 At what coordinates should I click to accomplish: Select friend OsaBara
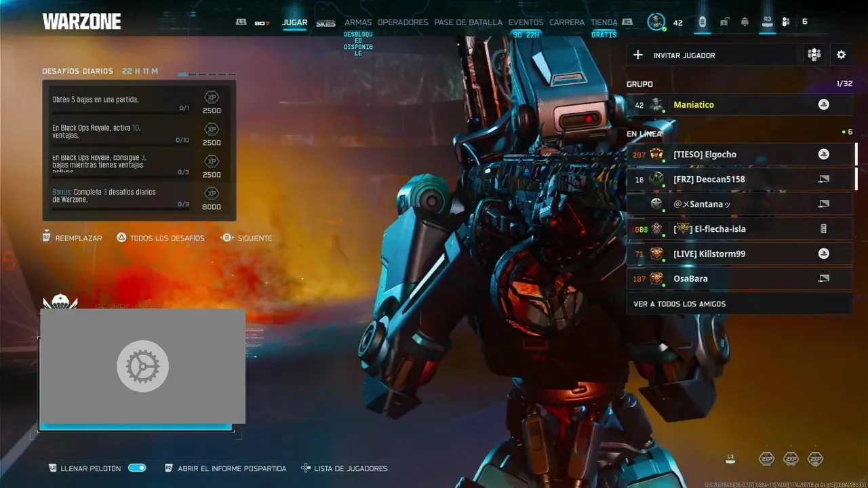[739, 278]
